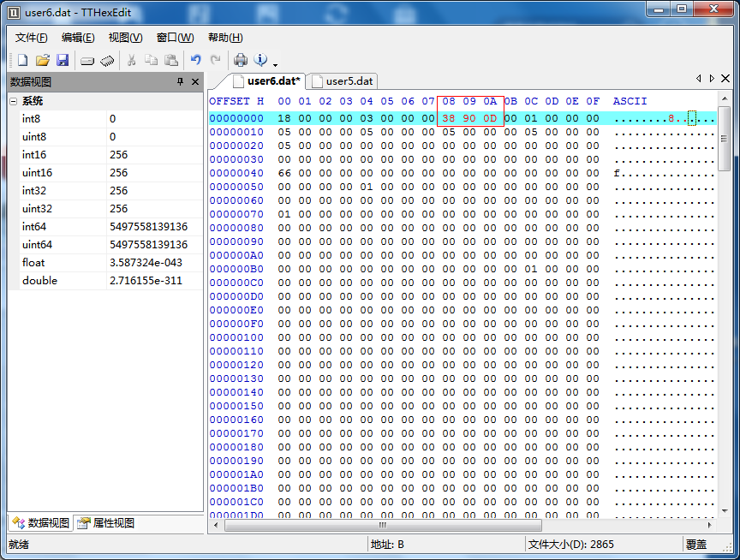Image resolution: width=740 pixels, height=560 pixels.
Task: Click offset 00000000 in the hex view
Action: pos(236,118)
